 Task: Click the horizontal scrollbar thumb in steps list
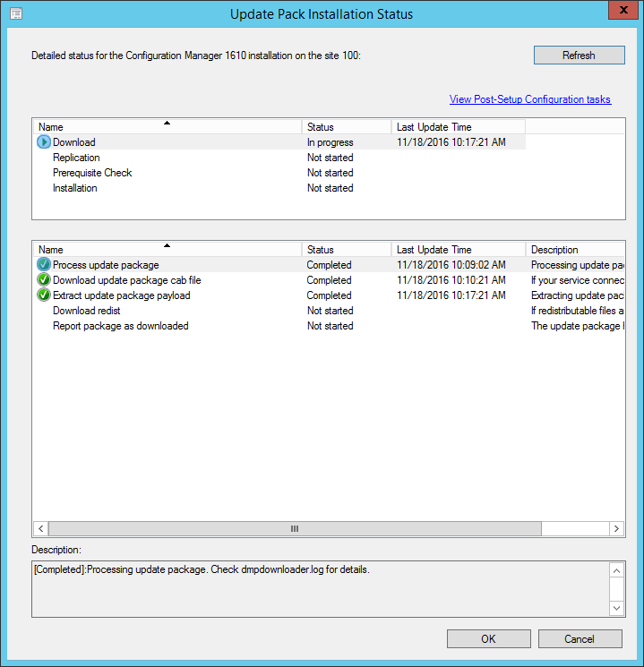295,529
